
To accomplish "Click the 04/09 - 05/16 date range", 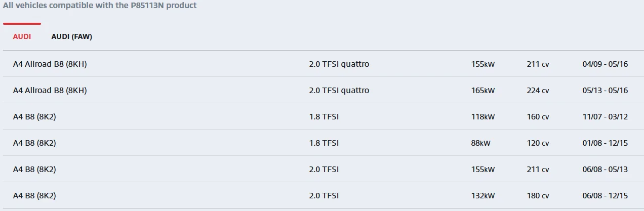I will pyautogui.click(x=606, y=64).
